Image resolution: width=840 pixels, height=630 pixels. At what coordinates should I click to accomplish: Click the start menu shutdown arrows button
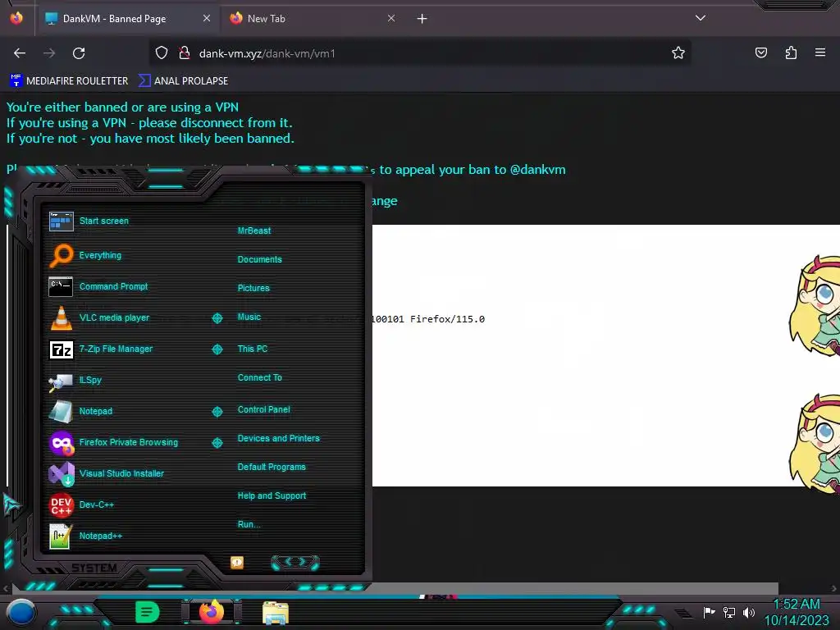pyautogui.click(x=295, y=562)
